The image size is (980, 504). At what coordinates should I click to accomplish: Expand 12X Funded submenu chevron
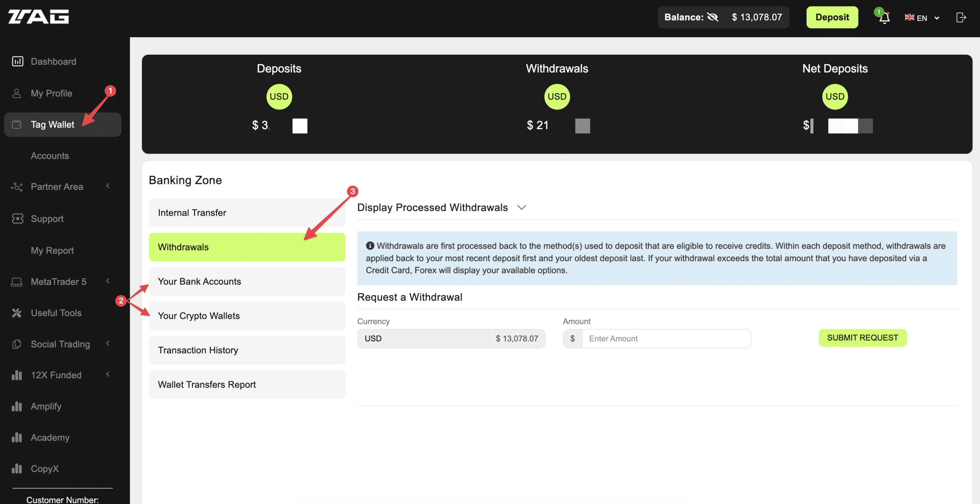point(108,374)
